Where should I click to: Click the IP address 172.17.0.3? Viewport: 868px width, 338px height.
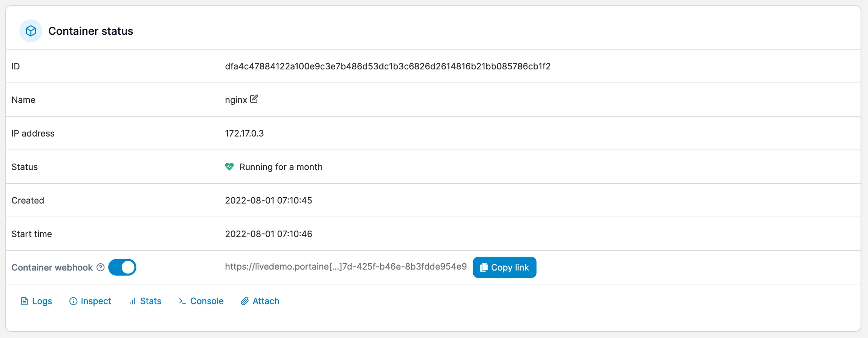(x=244, y=134)
